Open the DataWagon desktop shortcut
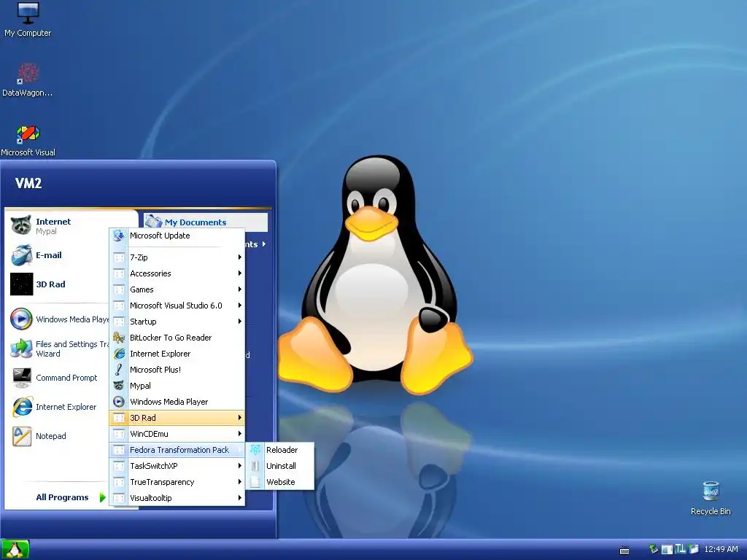 point(28,79)
